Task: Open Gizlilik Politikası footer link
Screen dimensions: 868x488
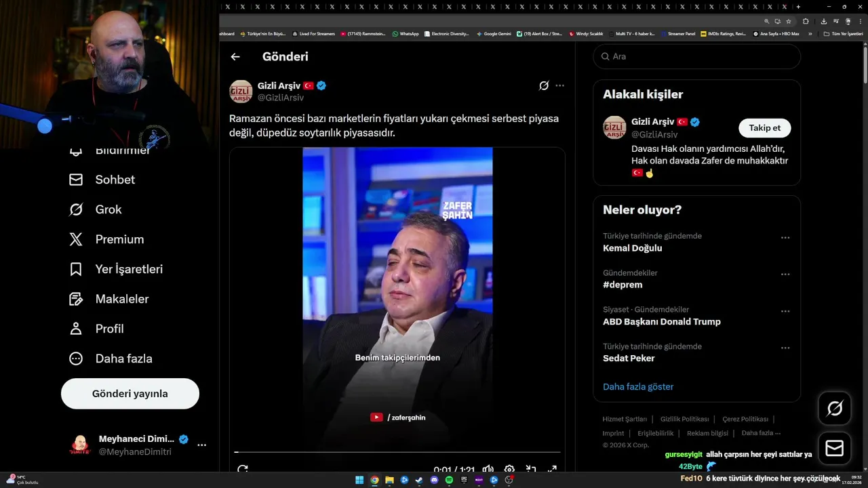Action: point(684,419)
